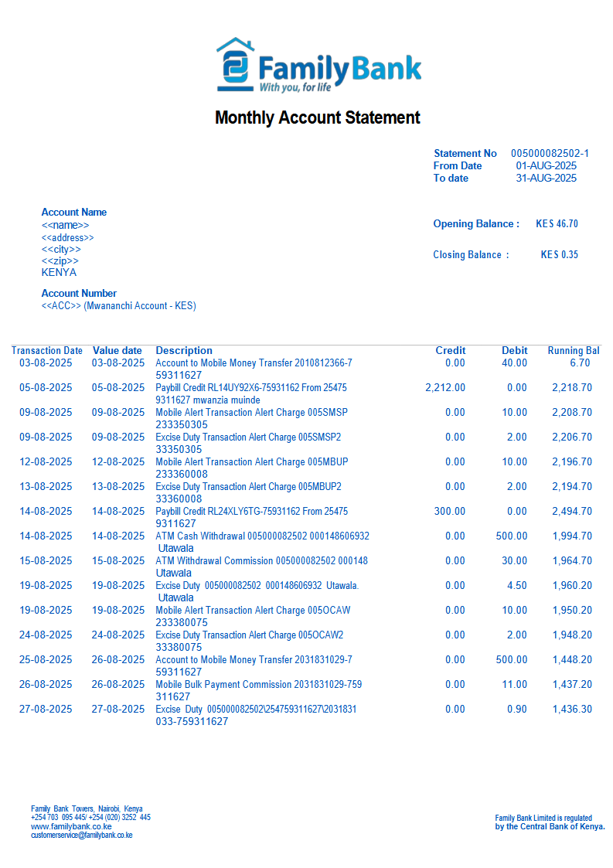Screen dimensions: 613x868
Task: Click the 40.00 debit on 03-08-2025
Action: pos(514,363)
